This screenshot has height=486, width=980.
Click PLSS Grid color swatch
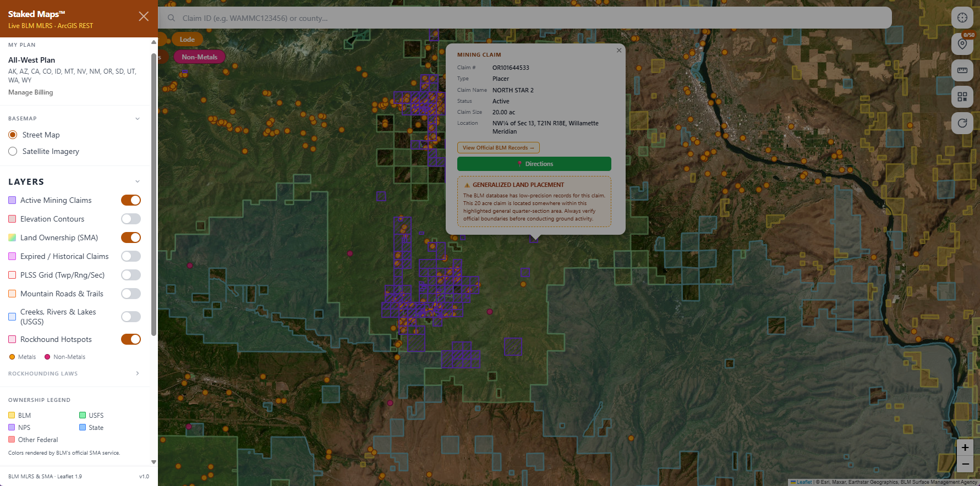[12, 275]
